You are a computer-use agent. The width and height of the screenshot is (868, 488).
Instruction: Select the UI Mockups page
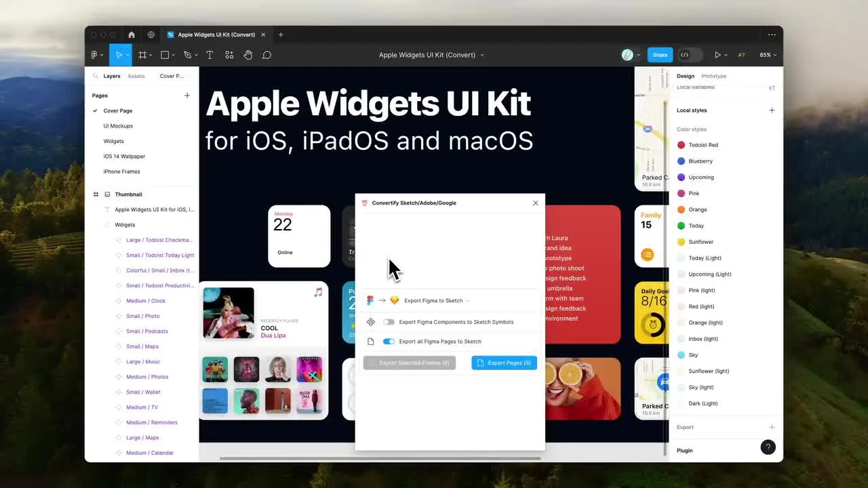click(118, 126)
